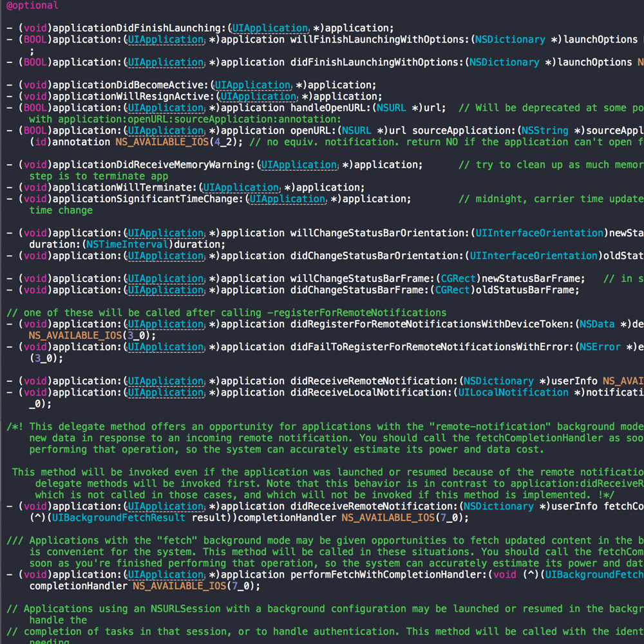This screenshot has height=644, width=644.
Task: Click applicationWillTerminate: method name
Action: (125, 187)
